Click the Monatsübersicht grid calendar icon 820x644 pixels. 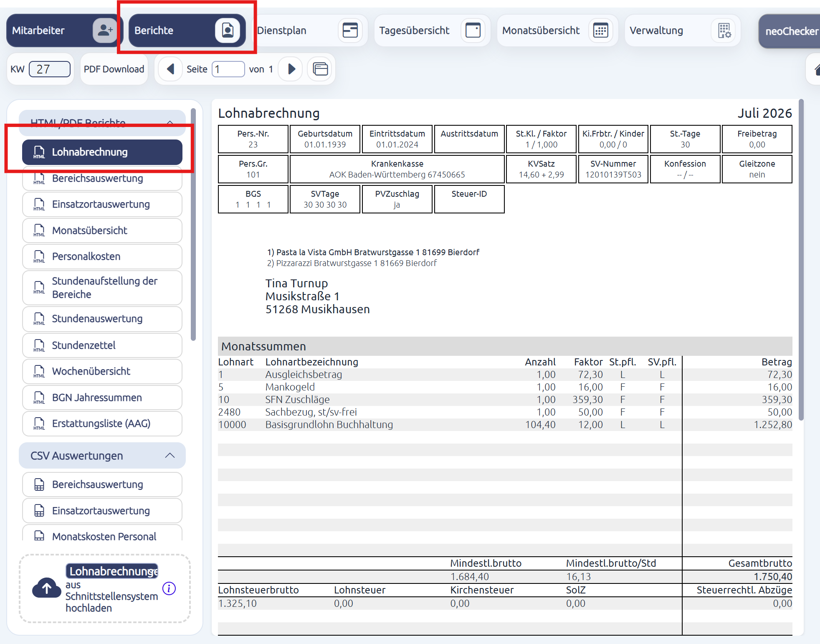(600, 30)
